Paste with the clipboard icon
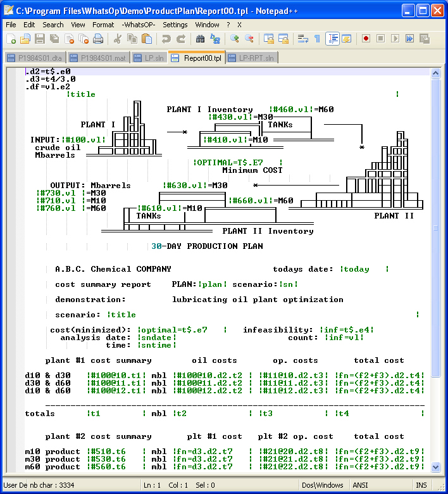Viewport: 448px width, 494px height. pos(147,39)
